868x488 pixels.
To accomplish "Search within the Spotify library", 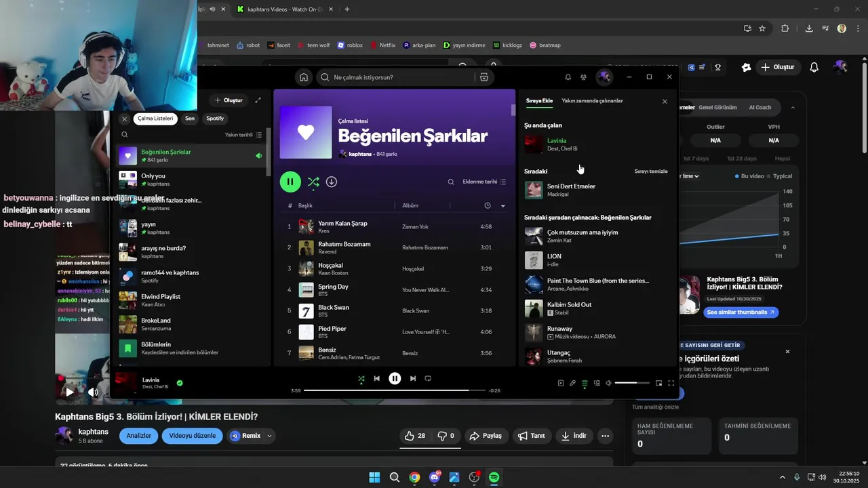I will click(125, 135).
